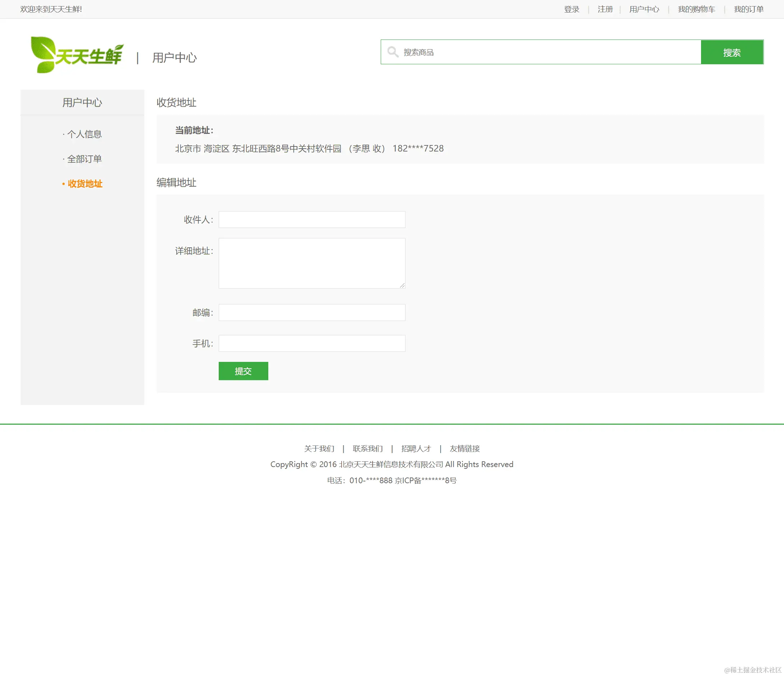
Task: Open 我的购物车 shopping cart
Action: (x=696, y=9)
